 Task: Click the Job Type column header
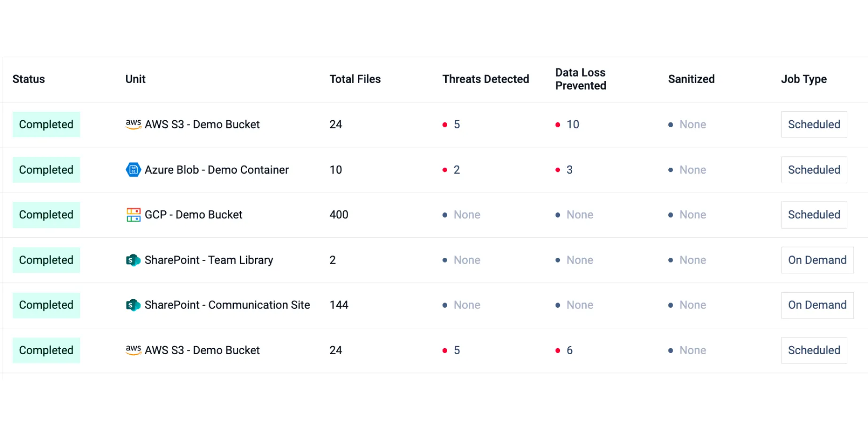point(804,79)
